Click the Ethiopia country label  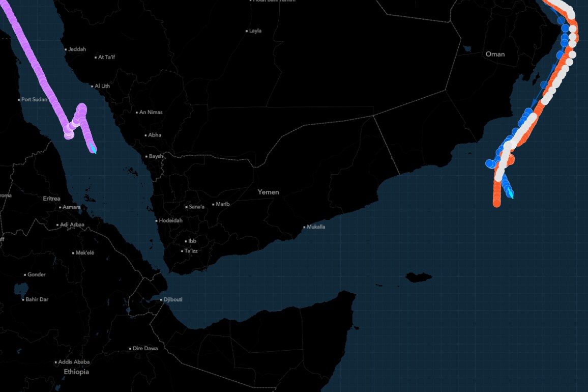pyautogui.click(x=76, y=372)
